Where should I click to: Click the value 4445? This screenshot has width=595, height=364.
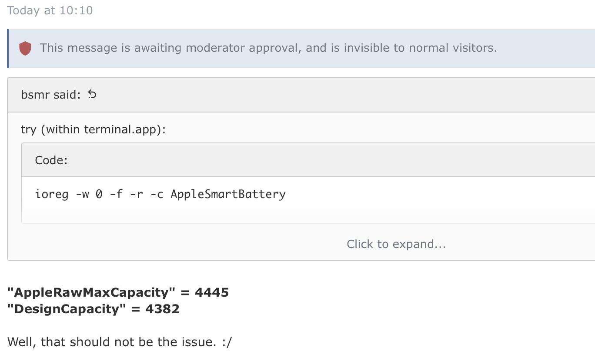pyautogui.click(x=212, y=292)
